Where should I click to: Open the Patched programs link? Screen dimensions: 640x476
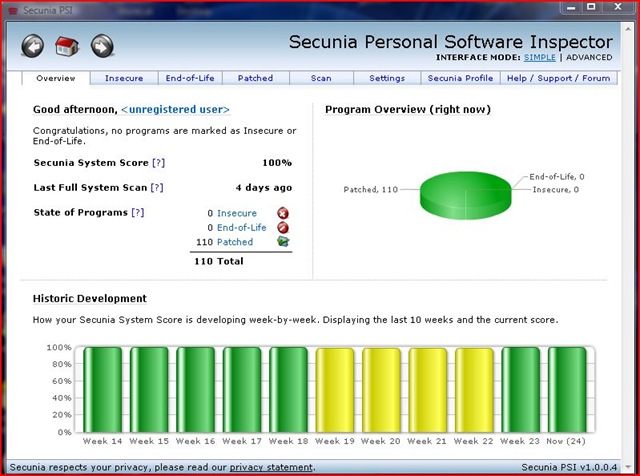[x=235, y=242]
